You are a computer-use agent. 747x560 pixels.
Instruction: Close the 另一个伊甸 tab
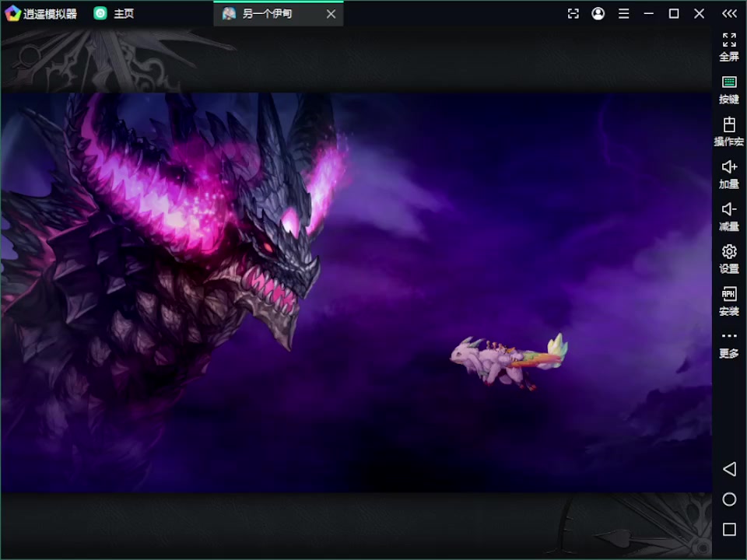pyautogui.click(x=331, y=14)
